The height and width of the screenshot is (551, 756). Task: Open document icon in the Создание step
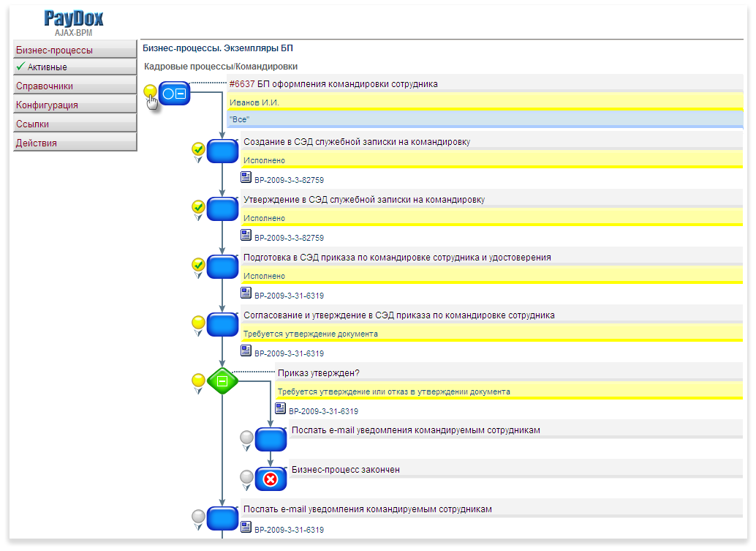pos(246,178)
